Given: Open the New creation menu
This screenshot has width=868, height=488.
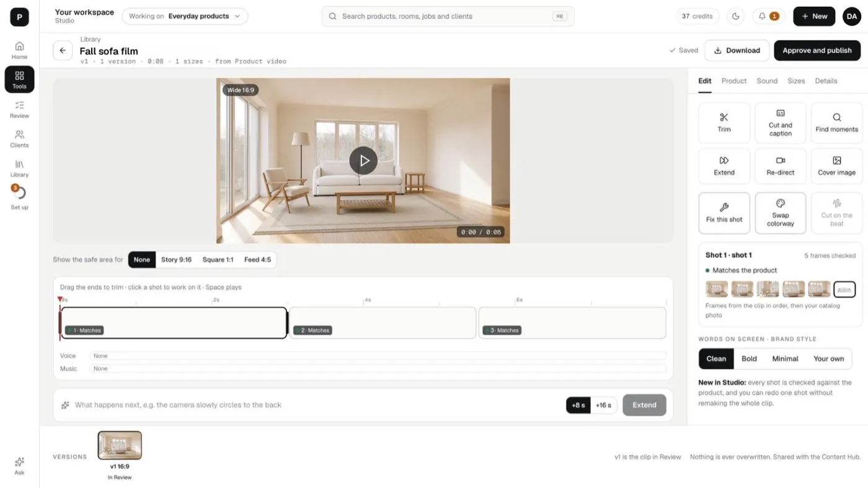Looking at the screenshot, I should [x=814, y=16].
